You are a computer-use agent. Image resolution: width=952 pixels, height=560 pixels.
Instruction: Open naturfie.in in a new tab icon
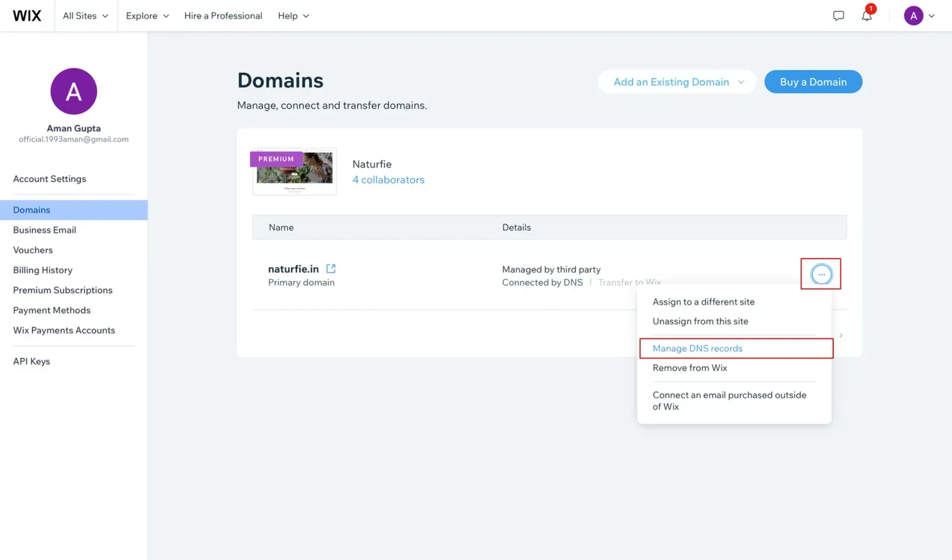tap(331, 269)
